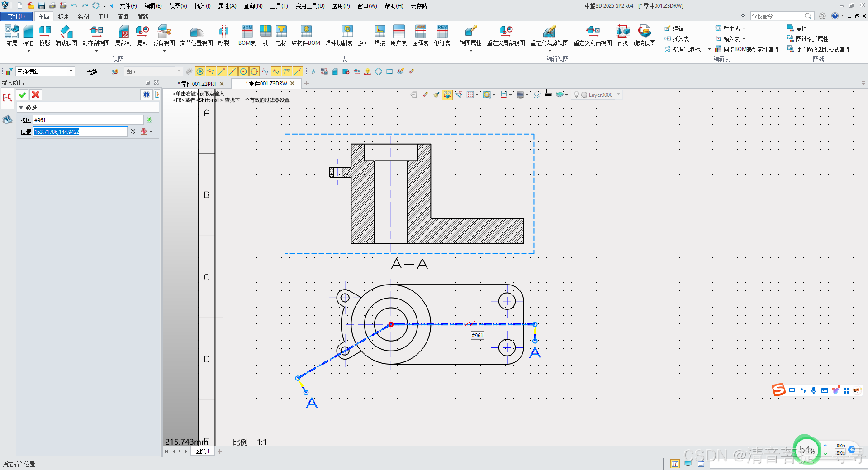868x470 pixels.
Task: Select the 图纸1 sheet tab
Action: coord(202,451)
